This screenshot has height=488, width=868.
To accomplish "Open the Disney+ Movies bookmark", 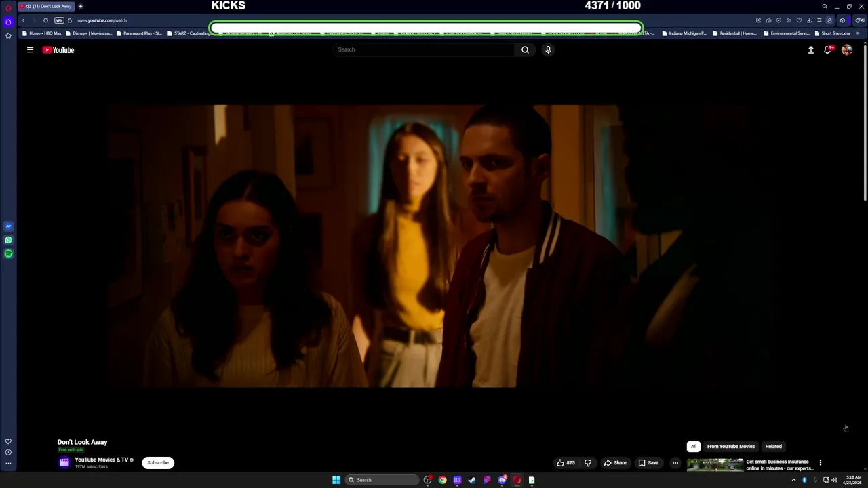I will [88, 33].
